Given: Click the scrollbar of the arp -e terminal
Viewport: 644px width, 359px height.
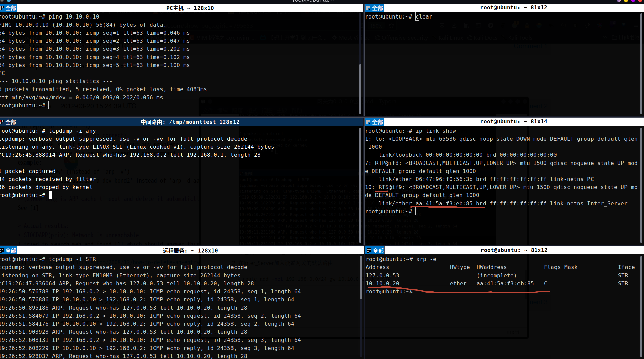Looking at the screenshot, I should click(x=641, y=306).
